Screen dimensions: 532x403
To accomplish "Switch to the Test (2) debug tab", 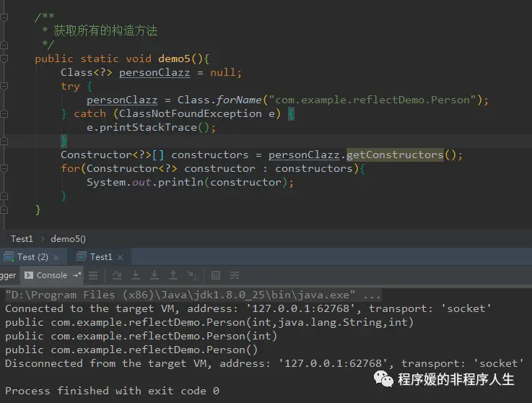I will click(33, 257).
